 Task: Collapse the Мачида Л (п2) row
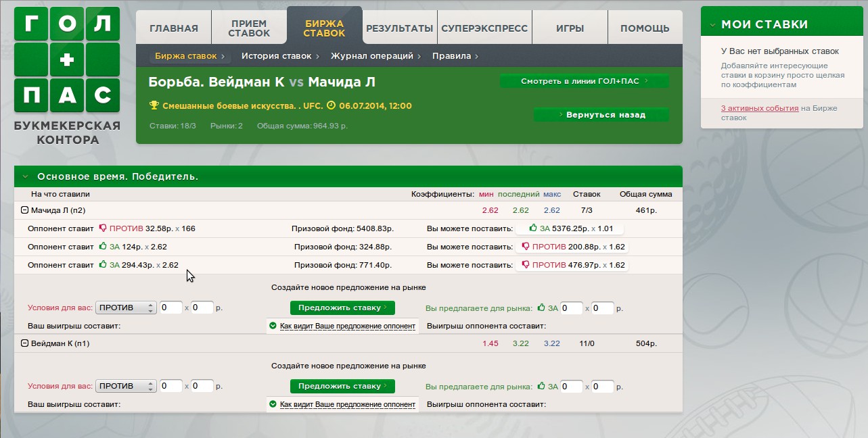(25, 210)
